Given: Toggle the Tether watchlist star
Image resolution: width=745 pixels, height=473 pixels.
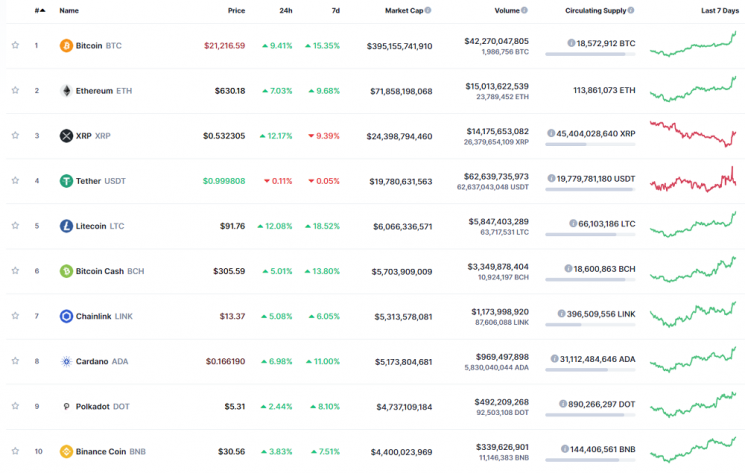Looking at the screenshot, I should pyautogui.click(x=15, y=180).
